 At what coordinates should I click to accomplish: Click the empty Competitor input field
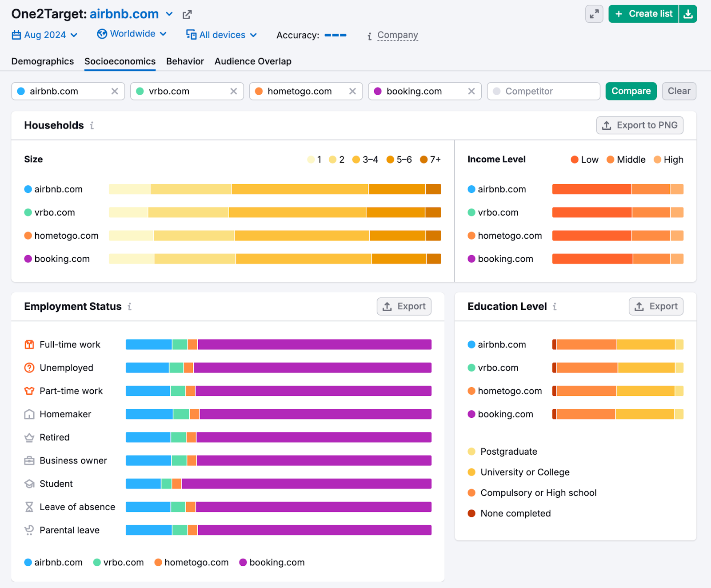click(x=543, y=91)
